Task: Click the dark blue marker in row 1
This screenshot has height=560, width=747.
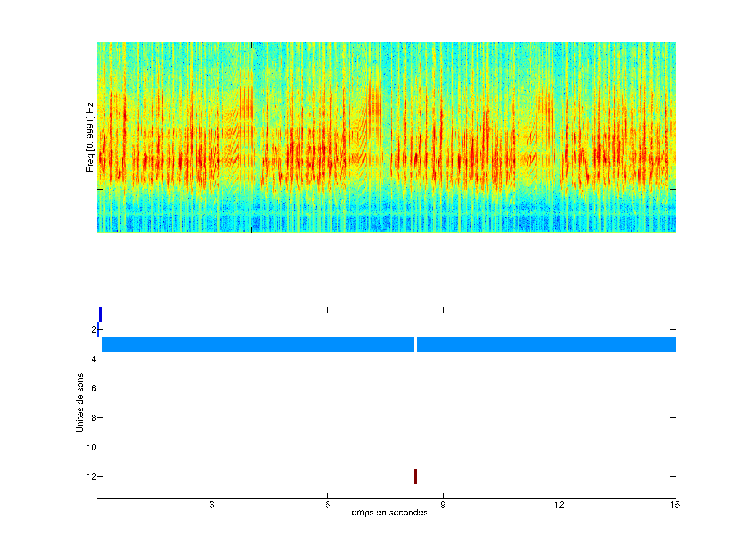Action: point(100,314)
